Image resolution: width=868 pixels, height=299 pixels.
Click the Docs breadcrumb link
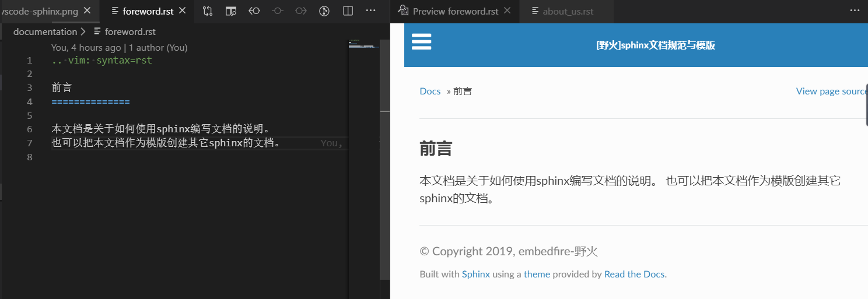(x=430, y=91)
